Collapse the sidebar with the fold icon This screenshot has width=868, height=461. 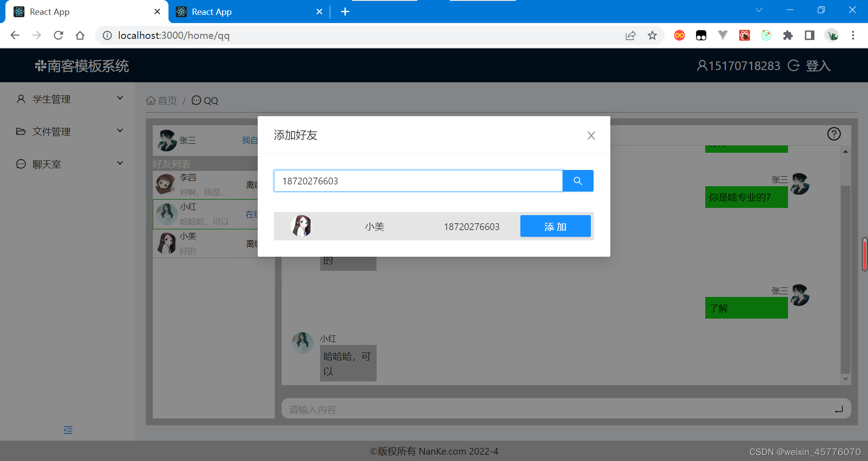(x=68, y=430)
